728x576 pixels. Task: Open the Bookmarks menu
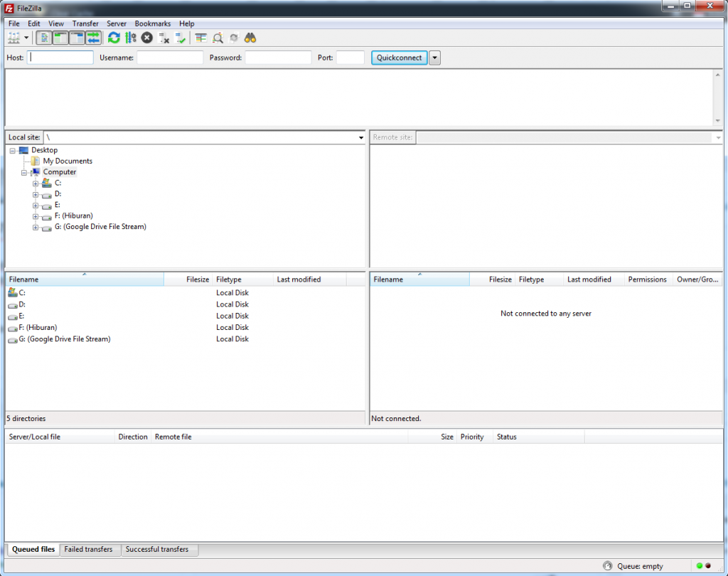point(153,23)
